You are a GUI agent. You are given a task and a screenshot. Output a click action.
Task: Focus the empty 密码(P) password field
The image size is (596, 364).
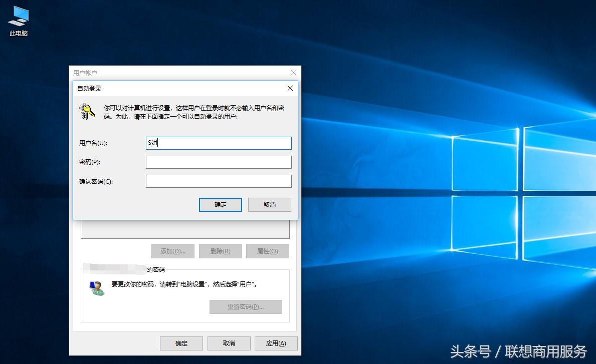click(x=219, y=162)
